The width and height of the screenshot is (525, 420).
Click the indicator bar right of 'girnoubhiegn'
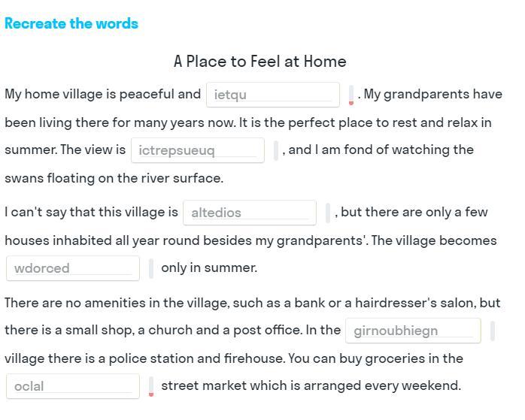pyautogui.click(x=493, y=331)
